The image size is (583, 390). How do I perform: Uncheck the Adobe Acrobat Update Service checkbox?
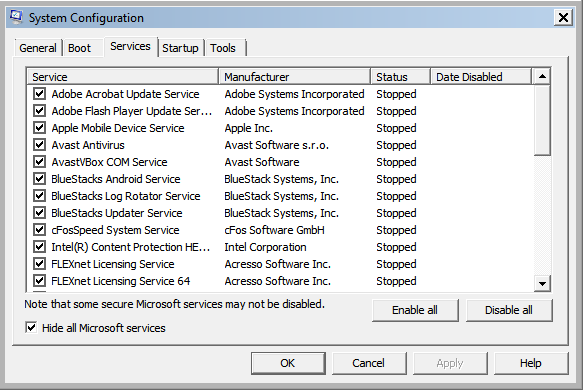39,94
